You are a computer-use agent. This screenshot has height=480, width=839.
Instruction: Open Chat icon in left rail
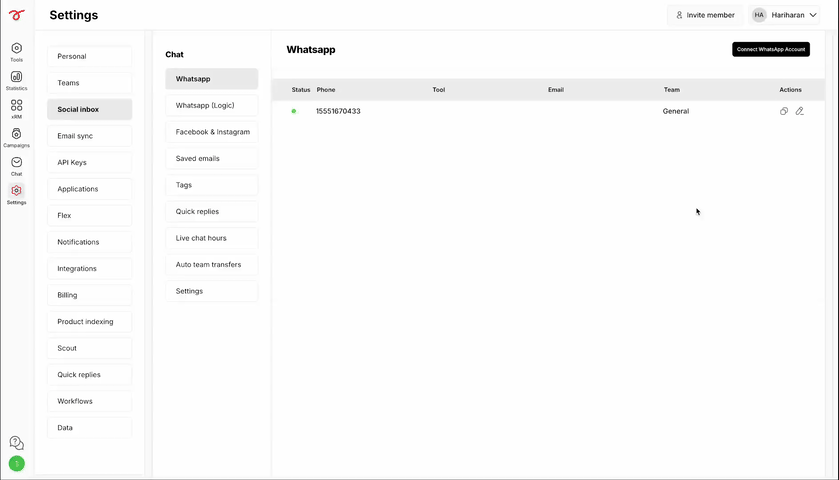click(x=17, y=166)
